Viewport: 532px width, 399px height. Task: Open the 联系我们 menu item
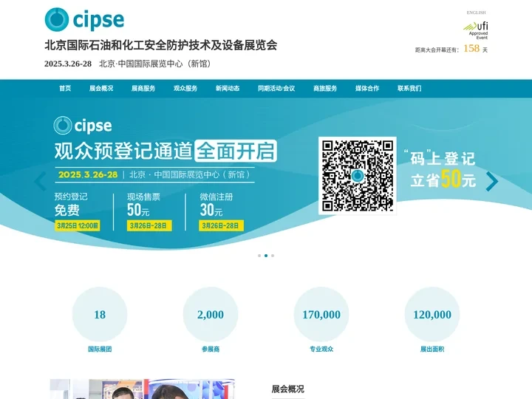[x=409, y=89]
